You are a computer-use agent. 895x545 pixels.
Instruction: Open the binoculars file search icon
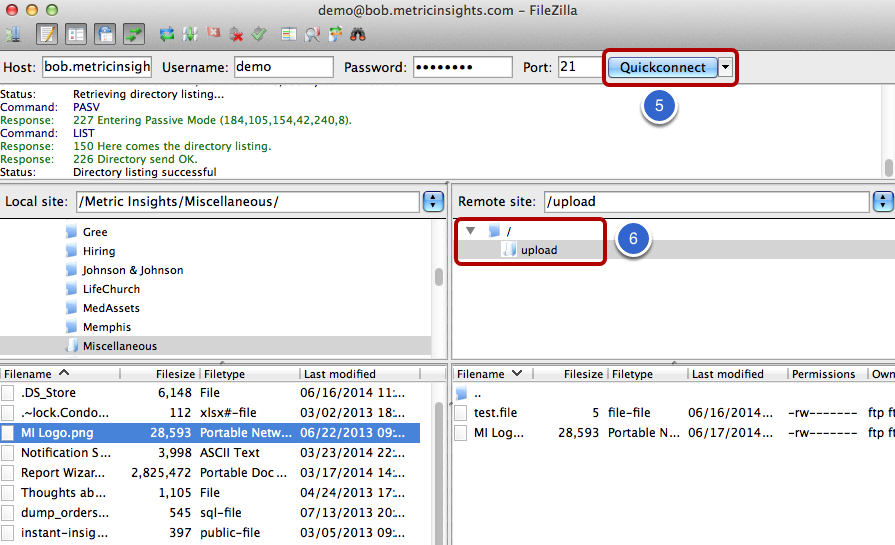pyautogui.click(x=358, y=35)
